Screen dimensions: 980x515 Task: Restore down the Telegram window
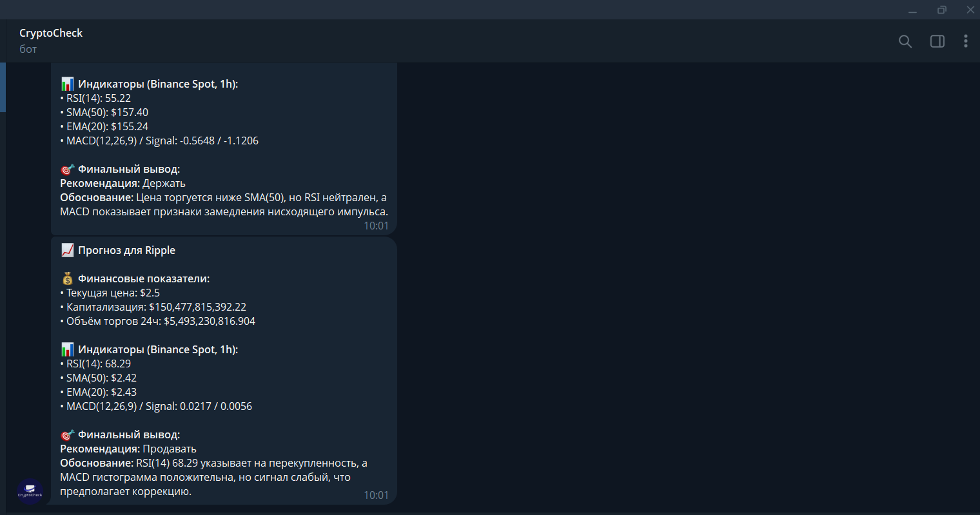click(x=942, y=10)
